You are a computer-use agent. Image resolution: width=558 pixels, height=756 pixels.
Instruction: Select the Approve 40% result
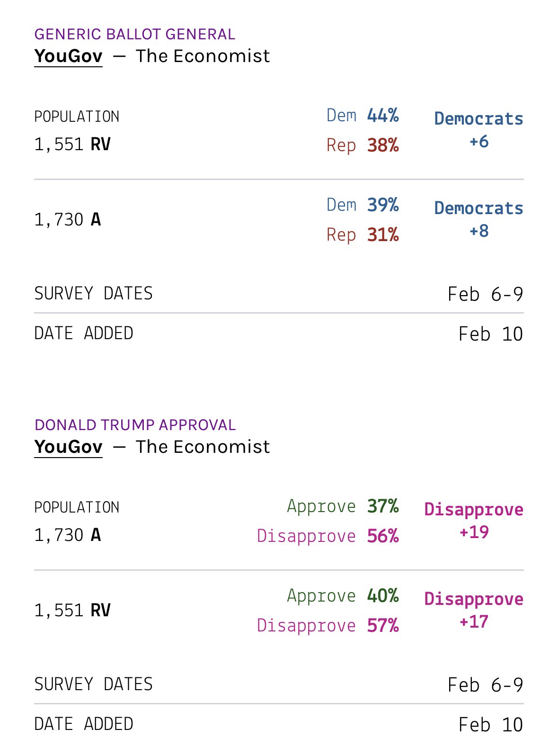[x=343, y=595]
